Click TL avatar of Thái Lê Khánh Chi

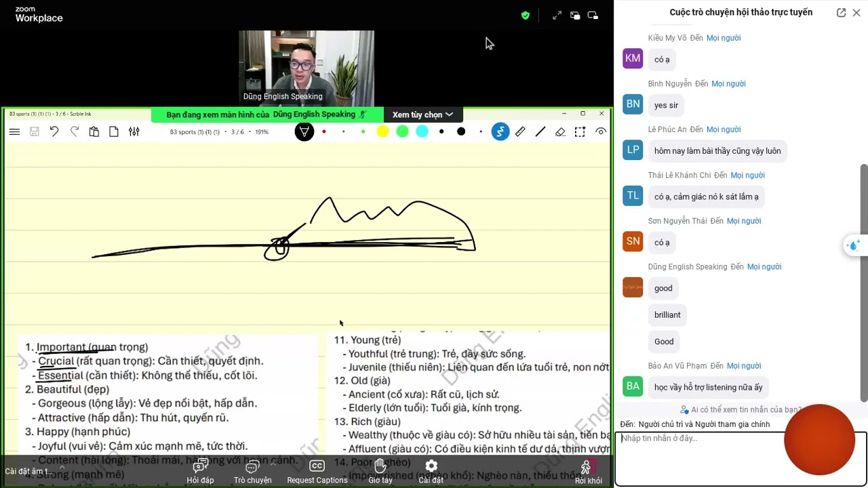(x=633, y=195)
